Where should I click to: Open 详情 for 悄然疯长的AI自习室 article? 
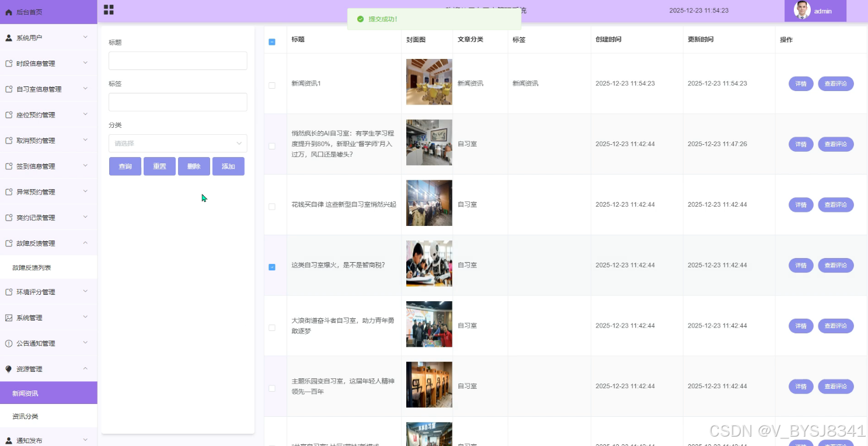click(x=801, y=144)
